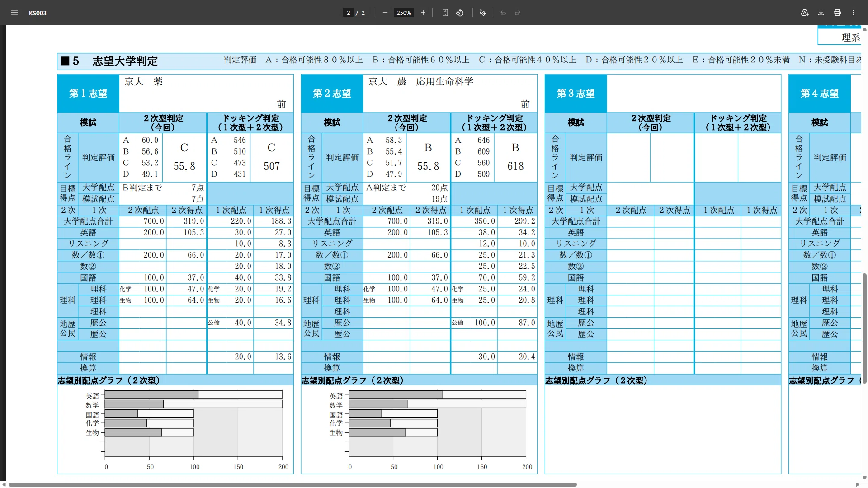The image size is (868, 488).
Task: Print the document
Action: (x=837, y=13)
